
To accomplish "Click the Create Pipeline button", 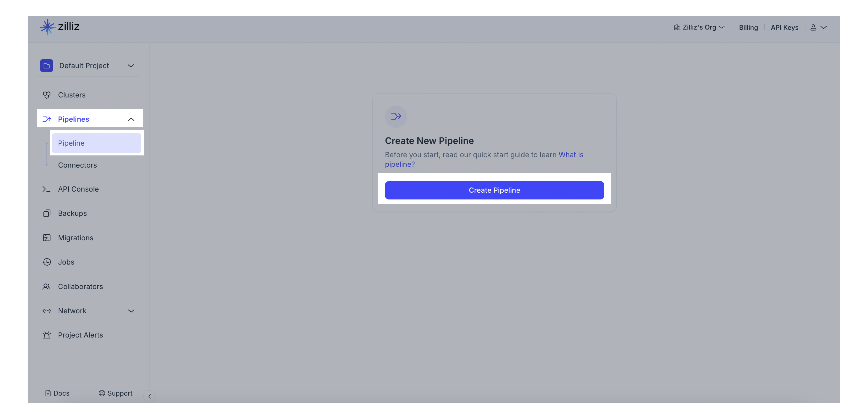I will point(494,190).
